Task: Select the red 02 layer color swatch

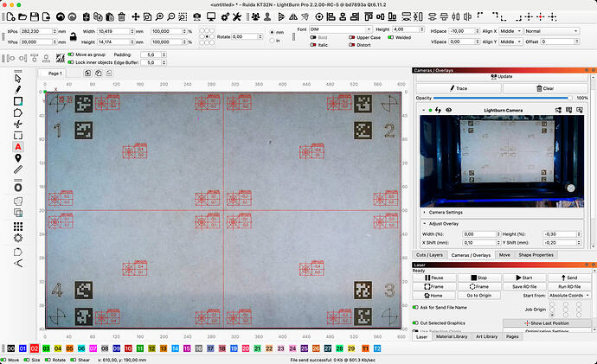Action: (35, 348)
